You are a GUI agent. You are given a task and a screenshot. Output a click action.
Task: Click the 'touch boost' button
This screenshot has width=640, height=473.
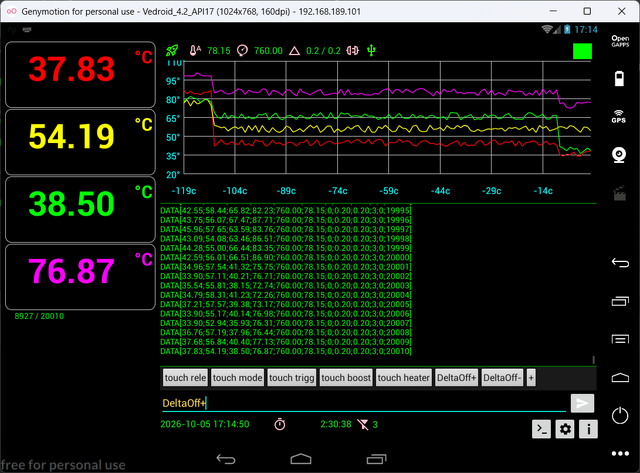click(346, 378)
